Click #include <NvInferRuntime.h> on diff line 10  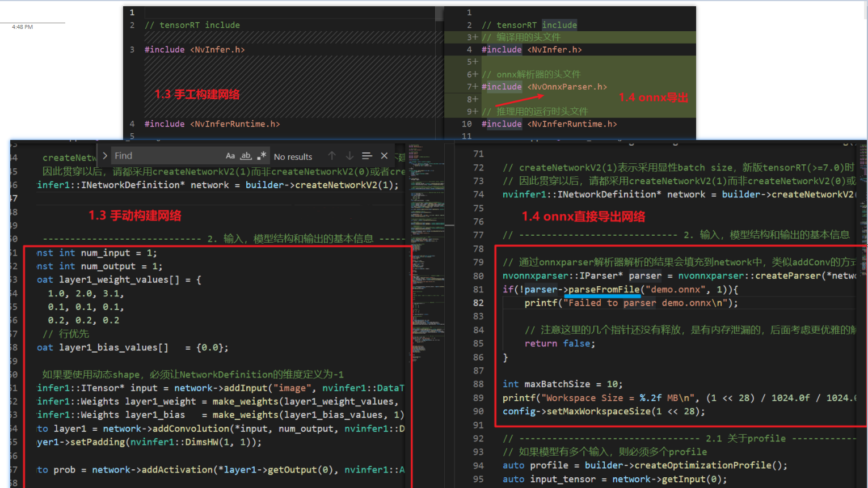[549, 124]
